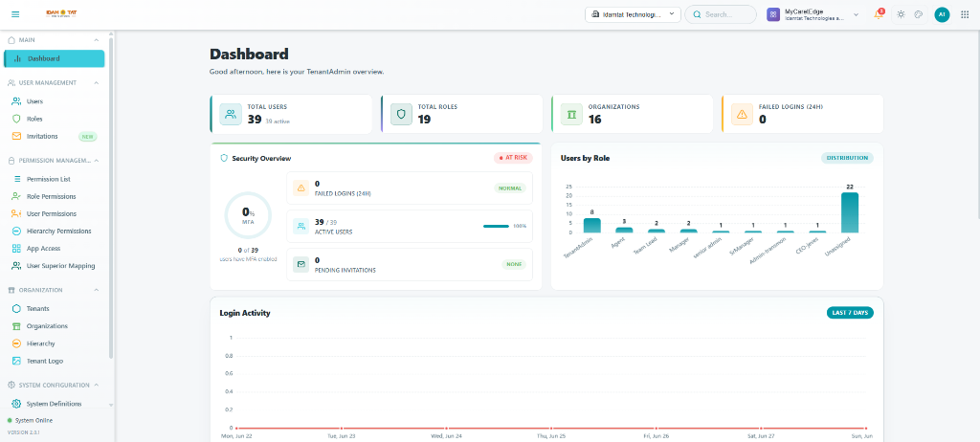The width and height of the screenshot is (980, 442).
Task: Open the apps grid launcher
Action: click(x=965, y=14)
